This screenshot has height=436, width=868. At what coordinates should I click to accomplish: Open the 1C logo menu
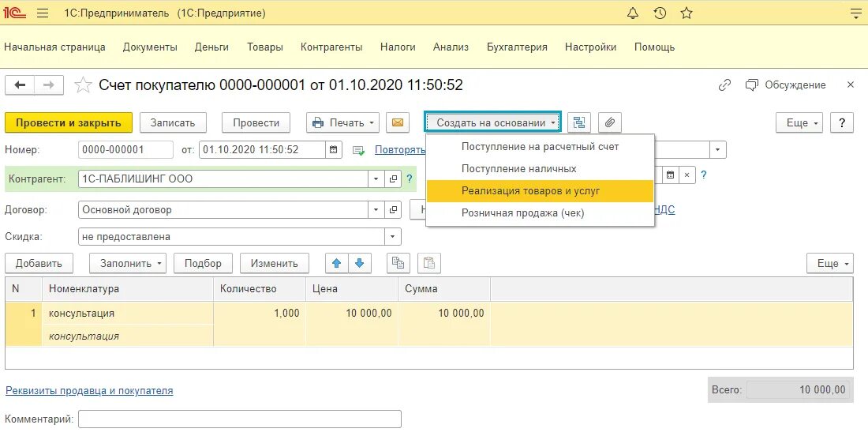(x=14, y=13)
